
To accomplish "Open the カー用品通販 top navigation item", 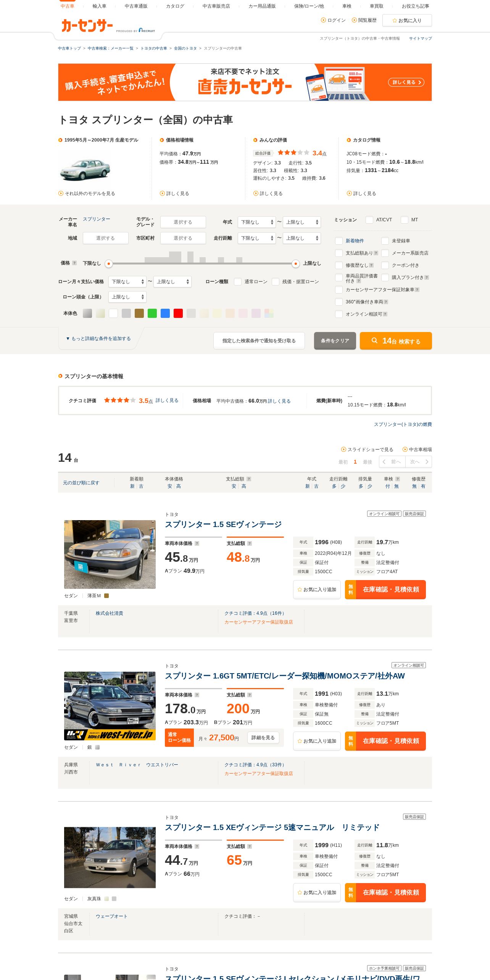I will coord(262,6).
